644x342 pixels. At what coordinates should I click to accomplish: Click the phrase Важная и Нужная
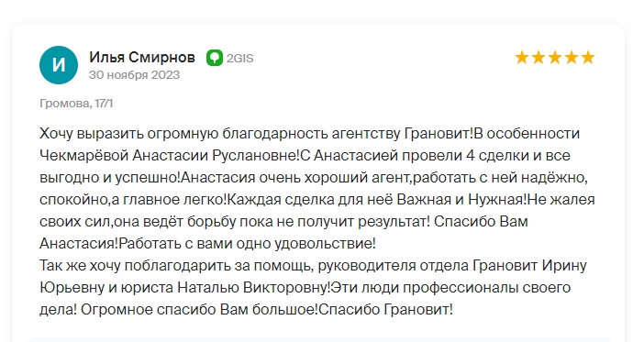click(x=460, y=200)
